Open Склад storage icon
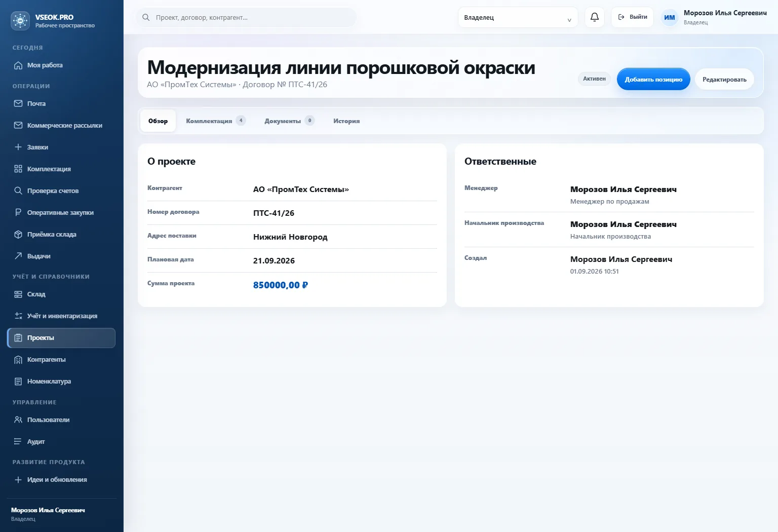The height and width of the screenshot is (532, 778). point(18,294)
